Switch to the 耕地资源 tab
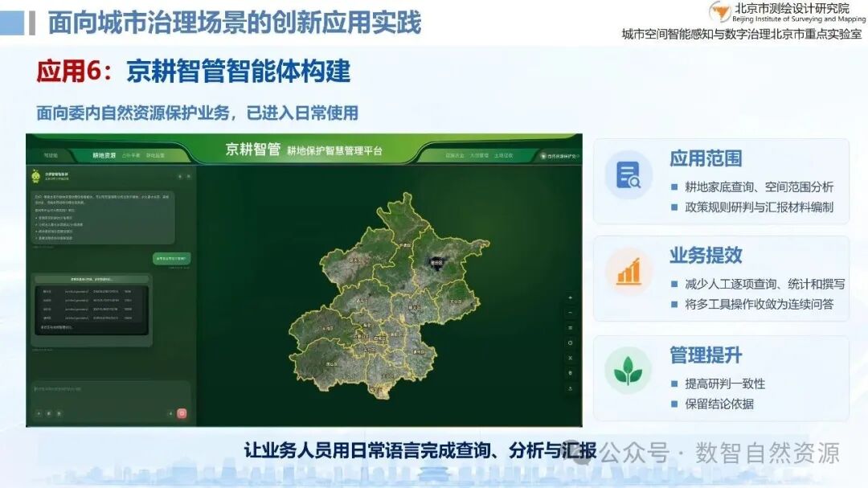Screen dimensions: 868x488 pyautogui.click(x=104, y=156)
